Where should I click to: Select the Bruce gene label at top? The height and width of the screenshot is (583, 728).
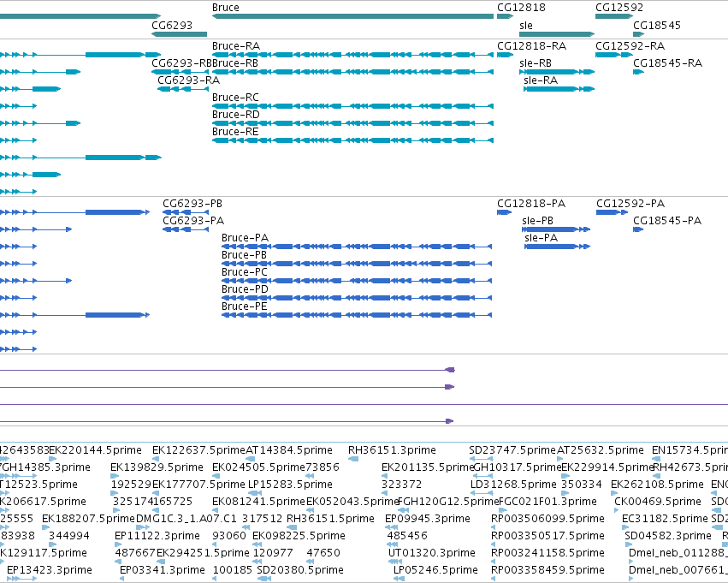(x=226, y=8)
